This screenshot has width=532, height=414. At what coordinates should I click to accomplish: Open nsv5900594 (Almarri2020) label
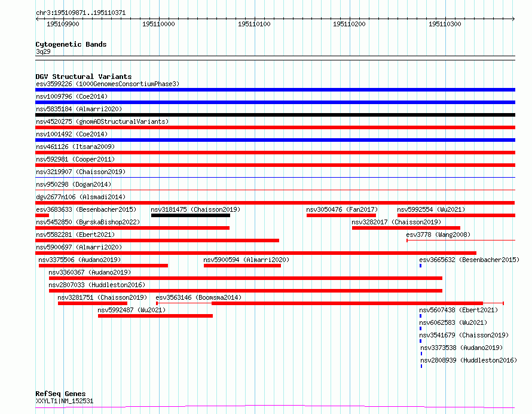(246, 260)
